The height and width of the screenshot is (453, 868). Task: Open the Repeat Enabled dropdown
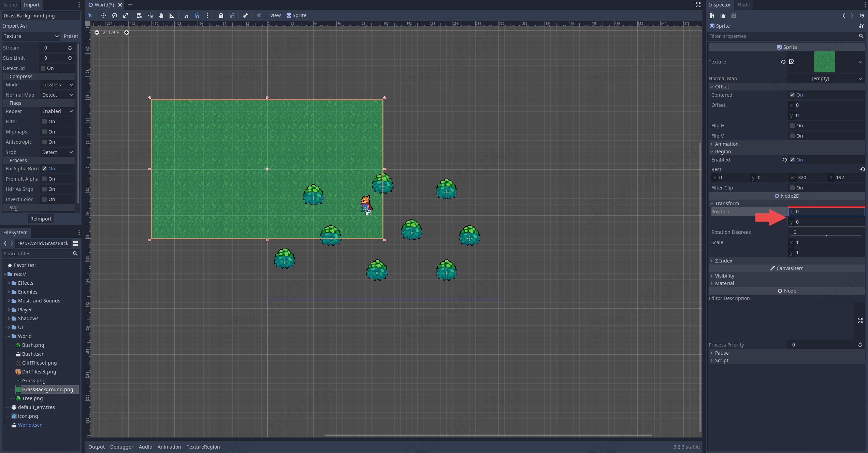(x=57, y=111)
